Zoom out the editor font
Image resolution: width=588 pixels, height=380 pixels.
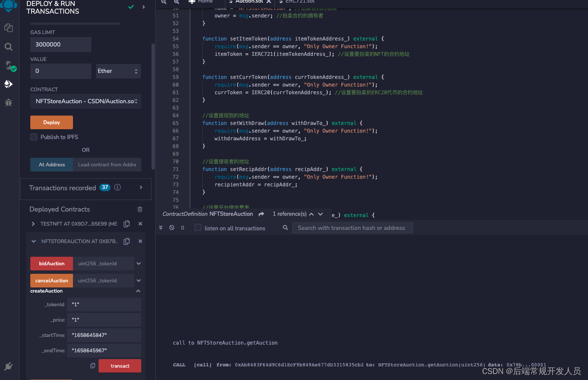[x=164, y=2]
